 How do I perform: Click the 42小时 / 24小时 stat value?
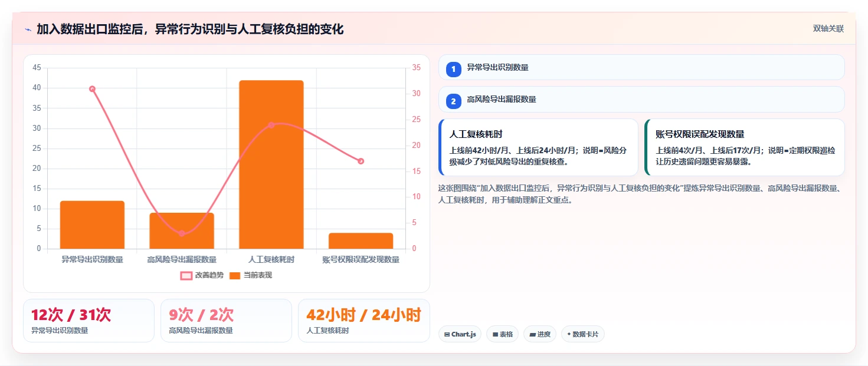click(x=363, y=315)
